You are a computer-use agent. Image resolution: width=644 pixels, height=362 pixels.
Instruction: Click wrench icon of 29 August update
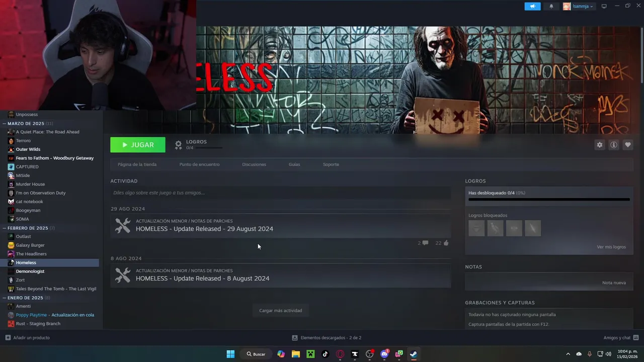click(123, 225)
